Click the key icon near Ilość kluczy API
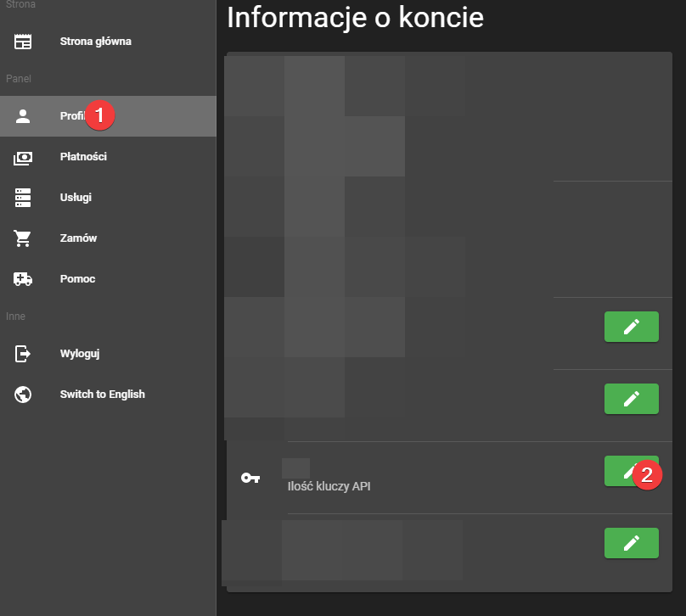686x616 pixels. tap(250, 478)
